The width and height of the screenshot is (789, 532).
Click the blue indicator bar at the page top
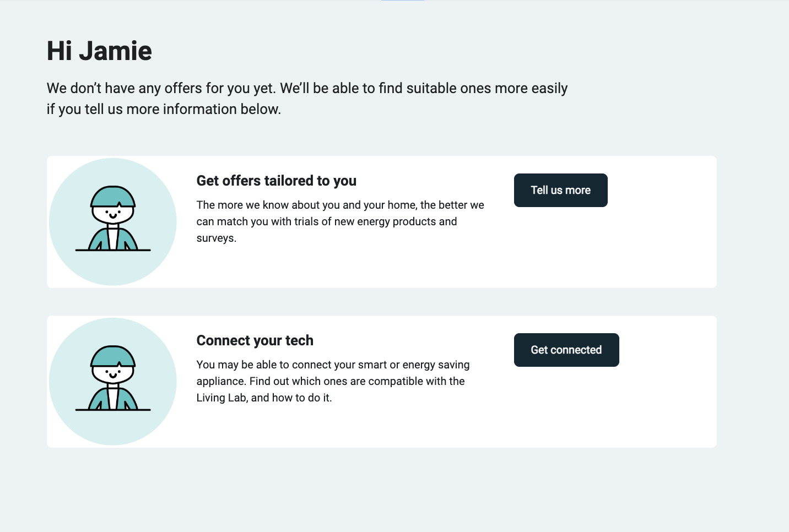[x=402, y=1]
